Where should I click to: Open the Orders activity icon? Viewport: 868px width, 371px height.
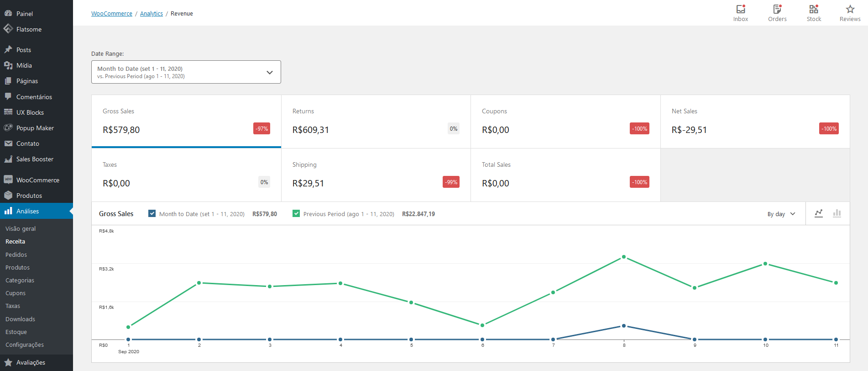coord(777,9)
